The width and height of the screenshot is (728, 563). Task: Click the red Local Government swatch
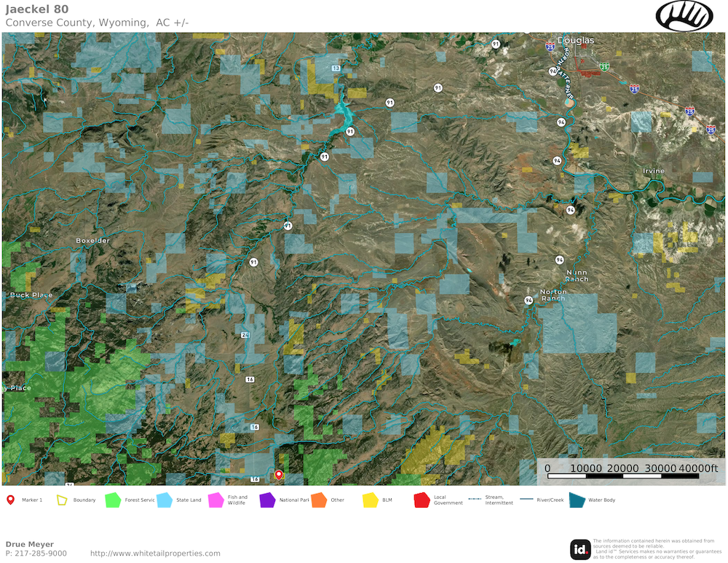(x=422, y=500)
